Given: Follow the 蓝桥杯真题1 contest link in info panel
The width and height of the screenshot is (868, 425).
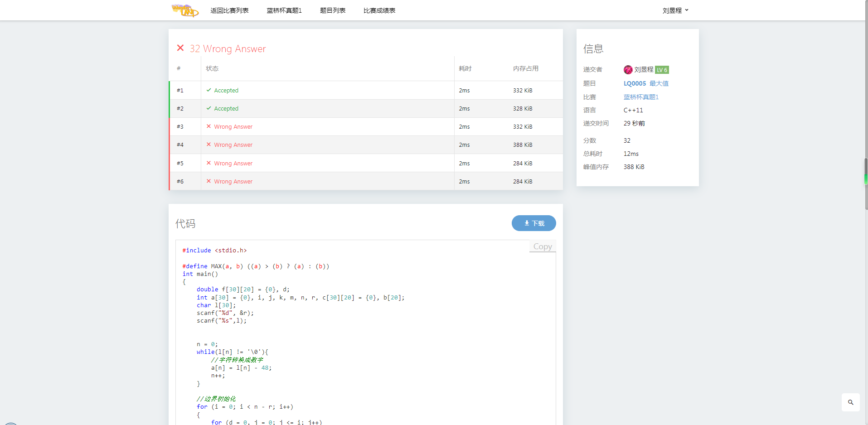Looking at the screenshot, I should pyautogui.click(x=641, y=97).
